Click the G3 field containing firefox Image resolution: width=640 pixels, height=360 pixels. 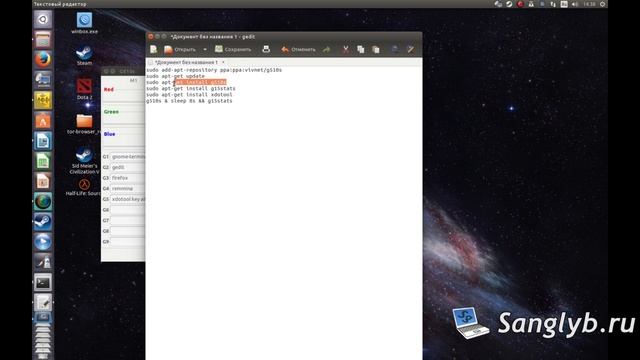(x=127, y=178)
